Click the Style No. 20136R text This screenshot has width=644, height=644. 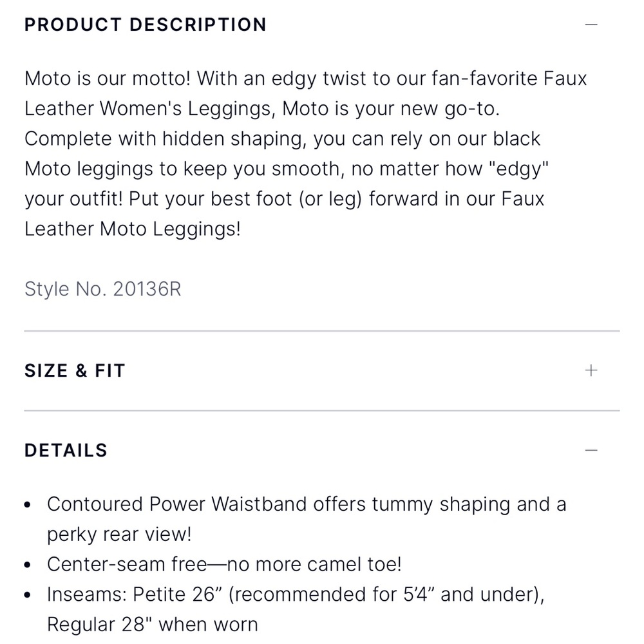pyautogui.click(x=102, y=289)
